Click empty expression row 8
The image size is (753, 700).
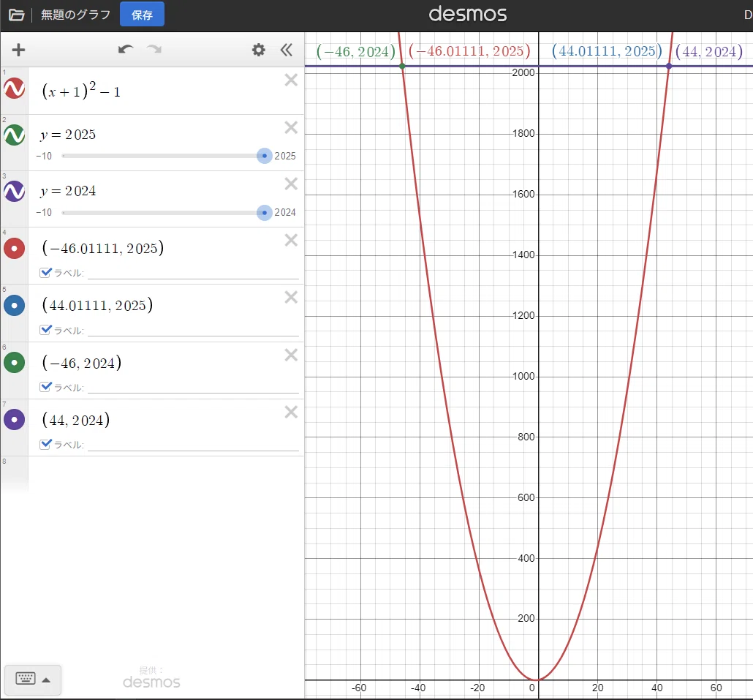tap(166, 474)
